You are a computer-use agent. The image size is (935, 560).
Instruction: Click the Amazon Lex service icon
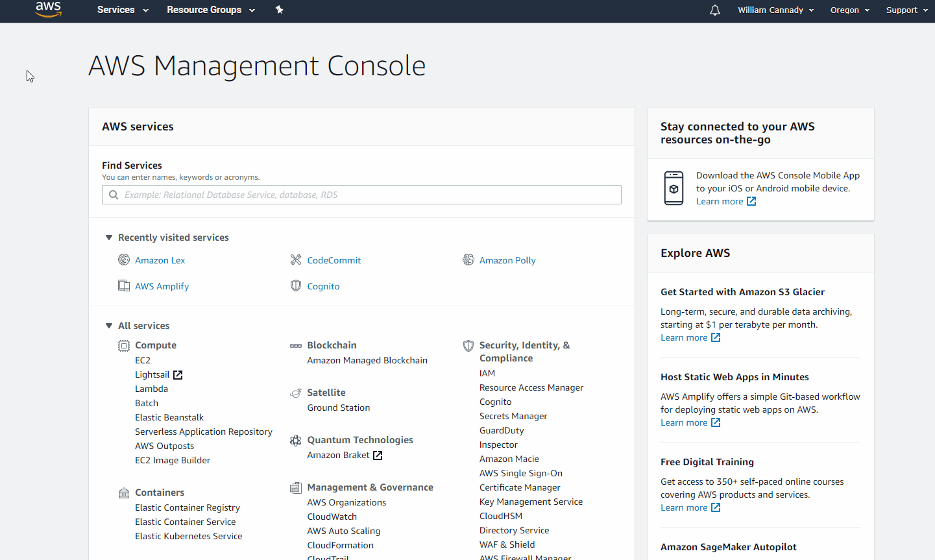click(x=124, y=260)
